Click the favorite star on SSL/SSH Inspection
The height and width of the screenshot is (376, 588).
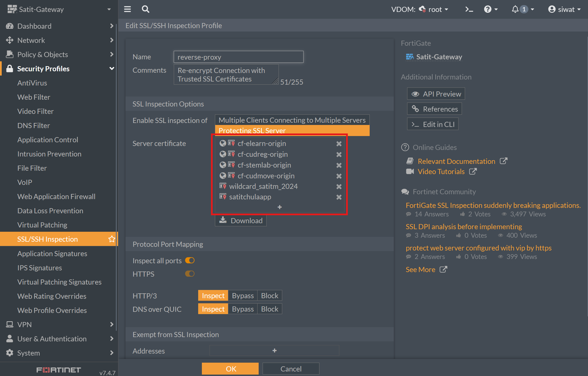pyautogui.click(x=112, y=239)
